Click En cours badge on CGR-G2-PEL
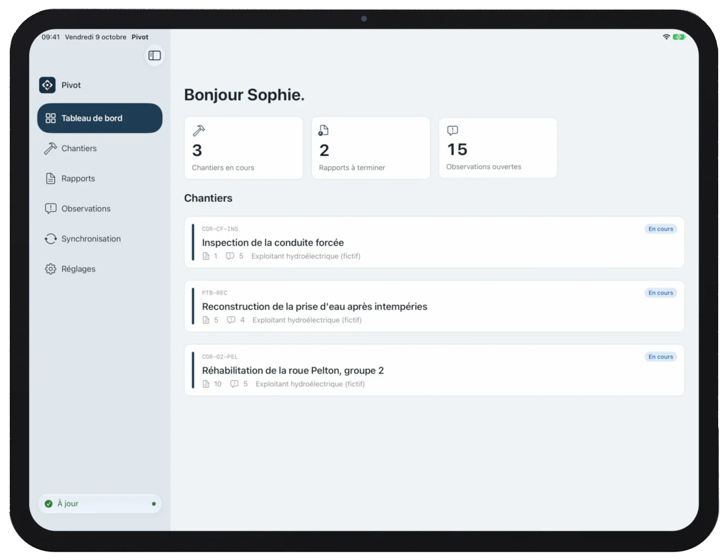728x560 pixels. [x=661, y=357]
